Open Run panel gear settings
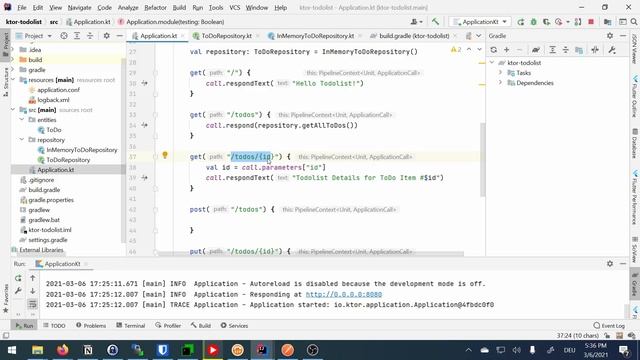The height and width of the screenshot is (360, 640). [610, 264]
